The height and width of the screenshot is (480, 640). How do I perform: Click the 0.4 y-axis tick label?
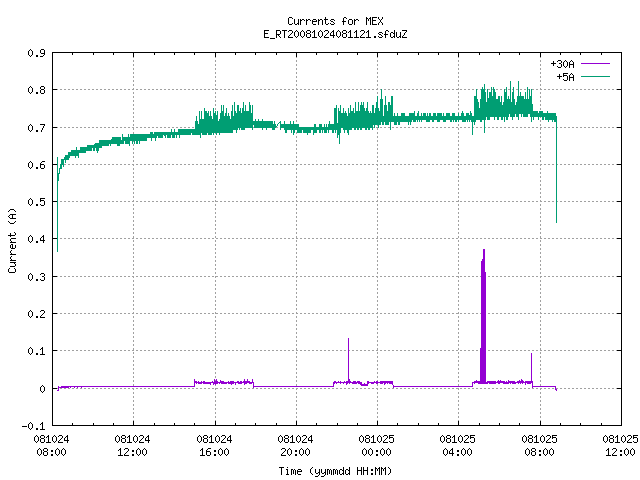coord(36,239)
